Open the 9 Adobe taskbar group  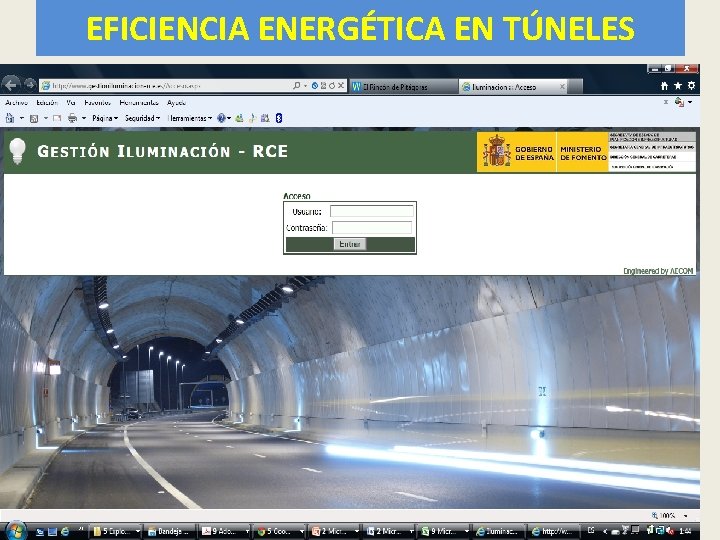(225, 531)
